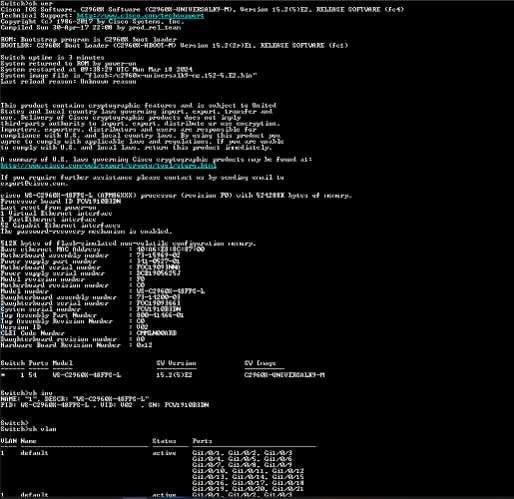
Task: Click the 'Base ethernet MAC Address' row
Action: pyautogui.click(x=103, y=249)
